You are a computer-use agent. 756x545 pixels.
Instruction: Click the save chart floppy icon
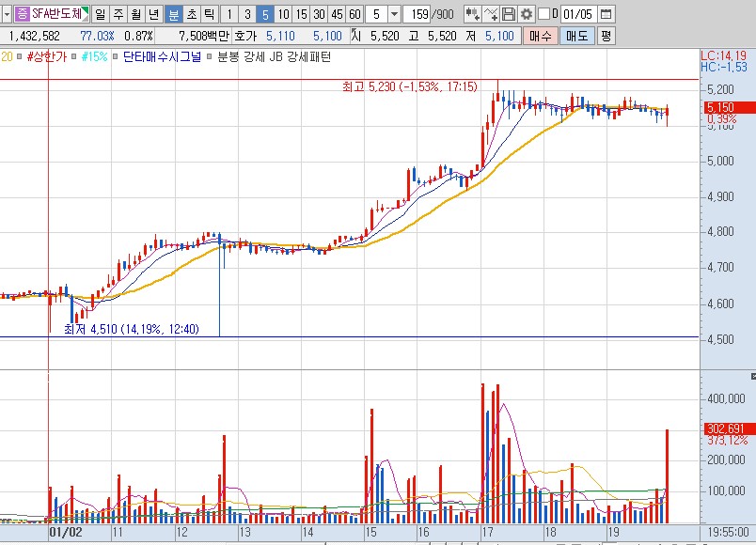click(508, 14)
